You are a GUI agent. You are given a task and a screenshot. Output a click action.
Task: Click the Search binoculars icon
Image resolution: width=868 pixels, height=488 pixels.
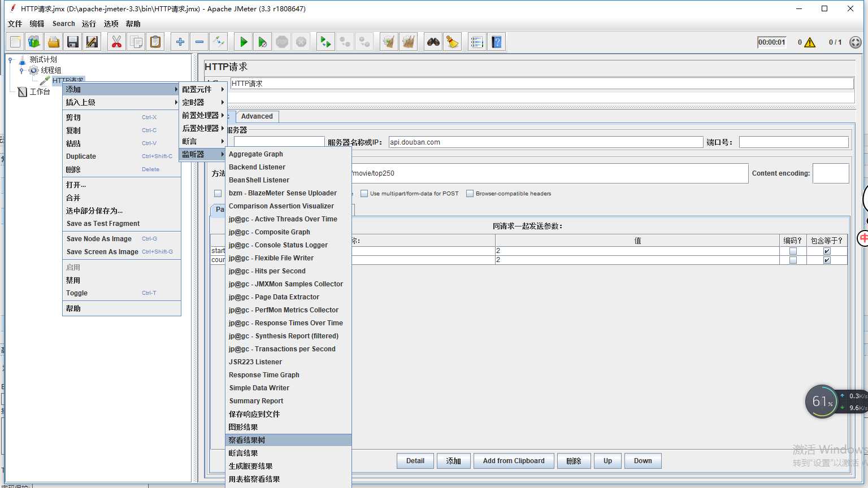coord(433,42)
